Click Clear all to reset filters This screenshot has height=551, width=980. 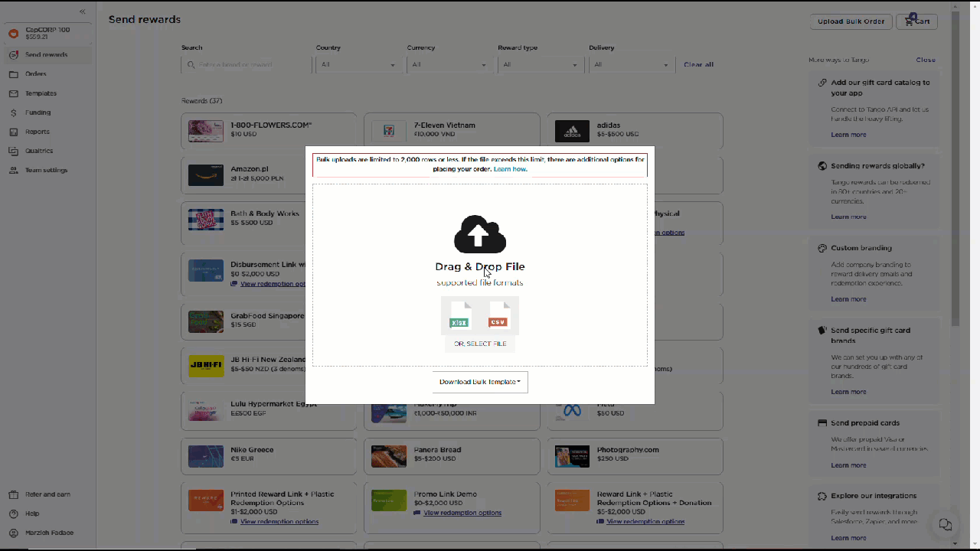click(697, 64)
